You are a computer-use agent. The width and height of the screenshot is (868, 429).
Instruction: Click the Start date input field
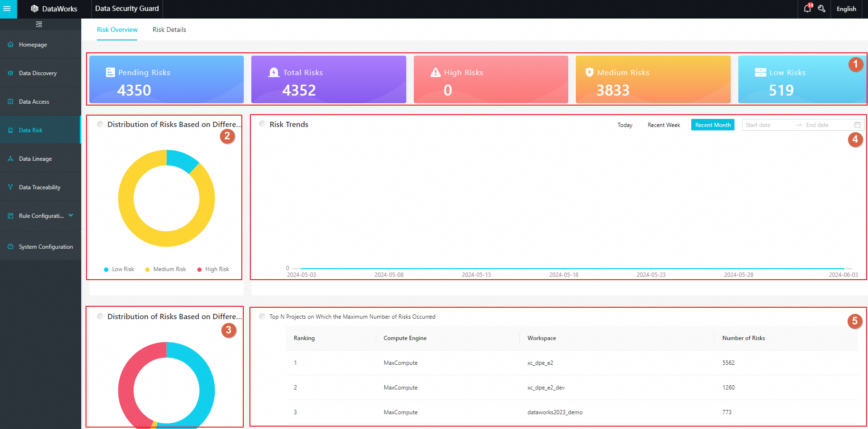click(768, 125)
